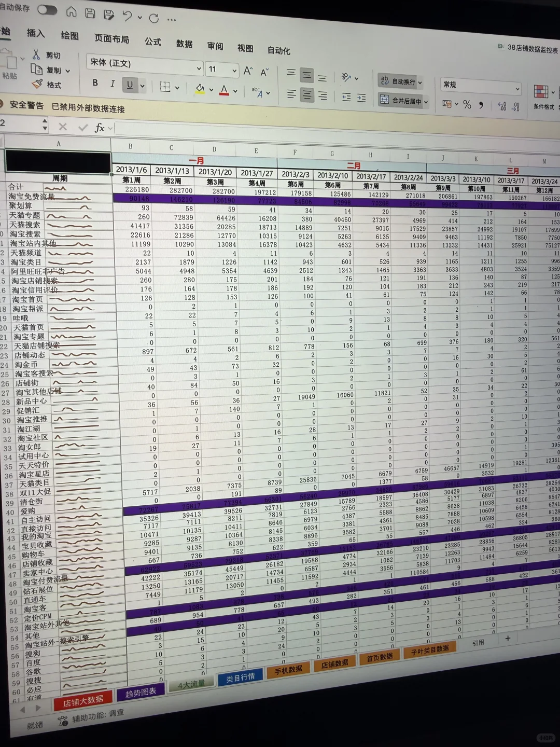Switch to 页面布局 (Page Layout) tab
The image size is (560, 747).
(111, 39)
